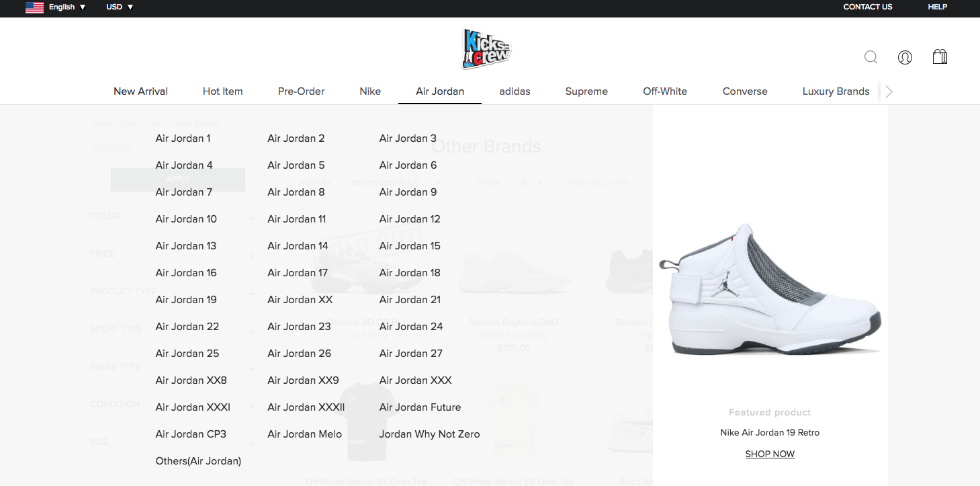
Task: Select Air Jordan XX9
Action: click(303, 380)
